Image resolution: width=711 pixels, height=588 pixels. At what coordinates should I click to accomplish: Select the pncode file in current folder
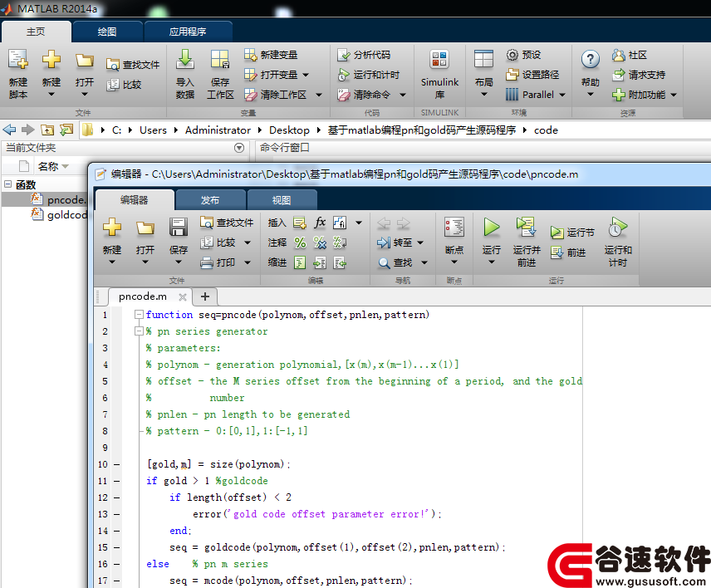(x=59, y=199)
